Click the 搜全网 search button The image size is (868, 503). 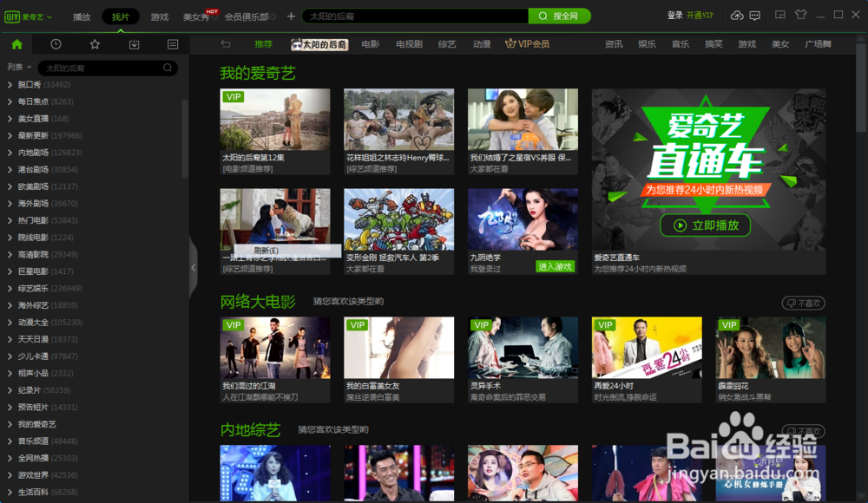[559, 16]
